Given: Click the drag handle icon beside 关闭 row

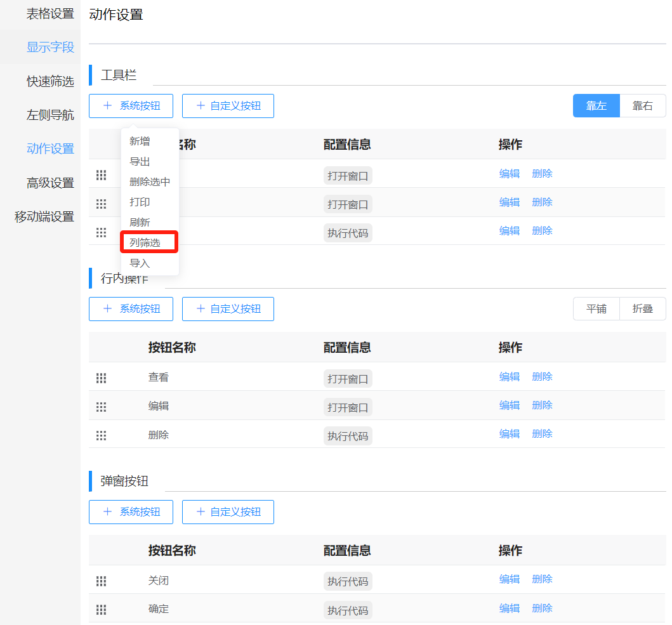Looking at the screenshot, I should point(101,581).
